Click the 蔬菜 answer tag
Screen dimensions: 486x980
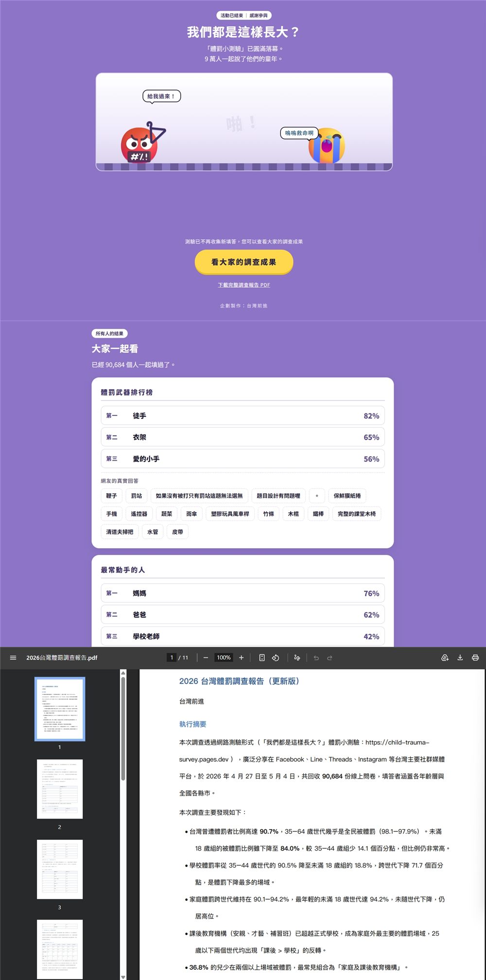pyautogui.click(x=167, y=514)
